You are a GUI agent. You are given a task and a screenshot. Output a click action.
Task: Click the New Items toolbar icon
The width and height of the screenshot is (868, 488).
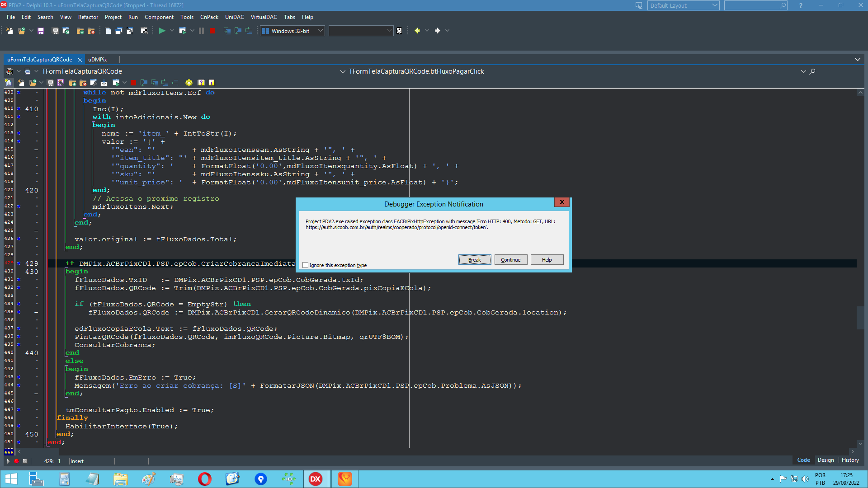click(x=9, y=31)
